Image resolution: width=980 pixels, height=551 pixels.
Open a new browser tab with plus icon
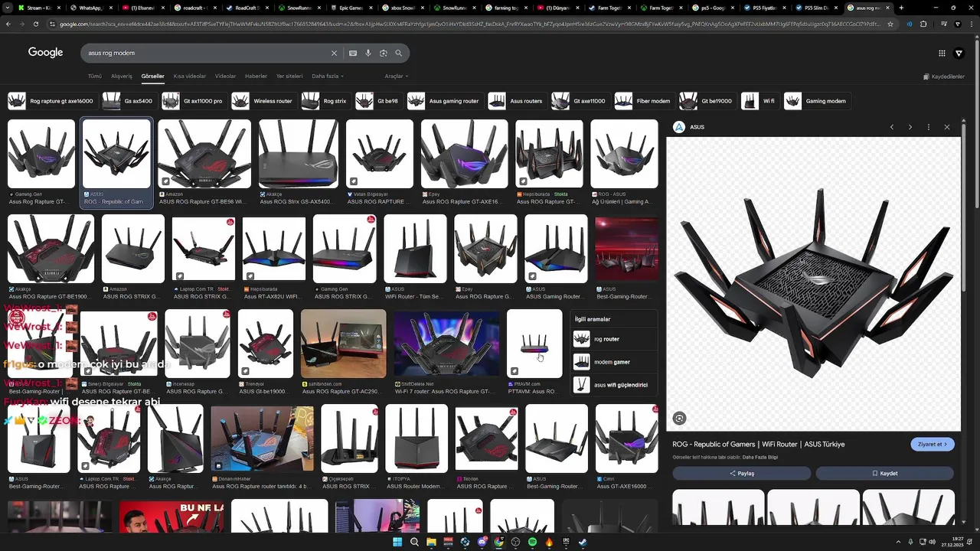901,8
